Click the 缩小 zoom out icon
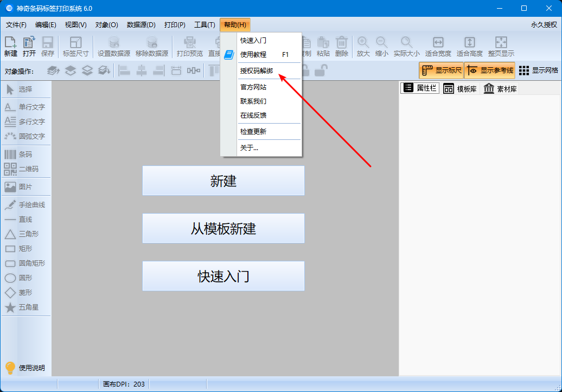 click(382, 47)
